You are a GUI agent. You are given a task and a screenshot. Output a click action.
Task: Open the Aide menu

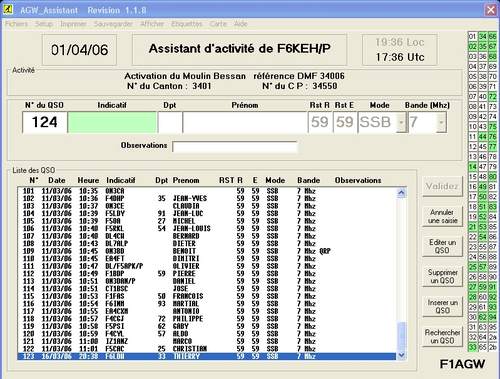pyautogui.click(x=240, y=24)
